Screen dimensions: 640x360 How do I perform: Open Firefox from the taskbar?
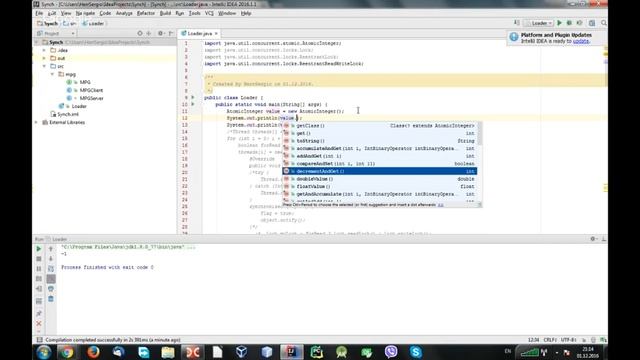tap(93, 352)
